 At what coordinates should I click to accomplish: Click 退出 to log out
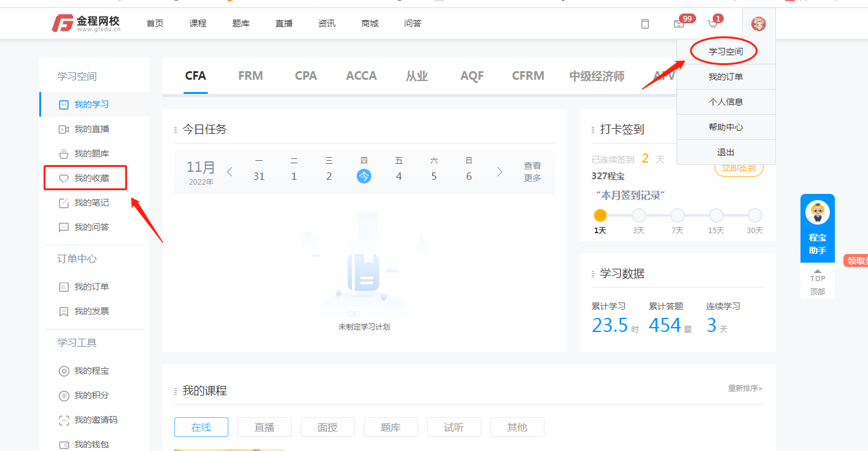pyautogui.click(x=726, y=152)
